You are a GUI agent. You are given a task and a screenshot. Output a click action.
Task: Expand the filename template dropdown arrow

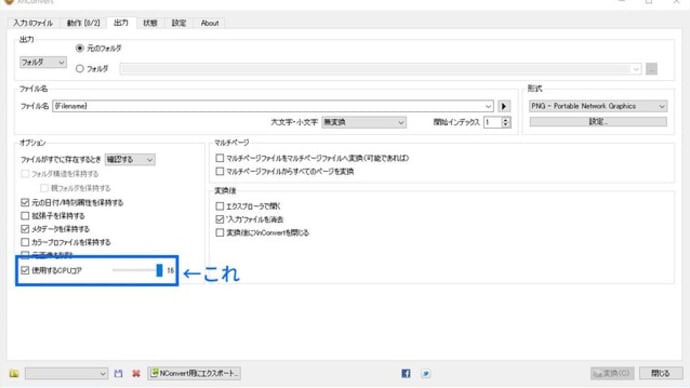point(488,106)
